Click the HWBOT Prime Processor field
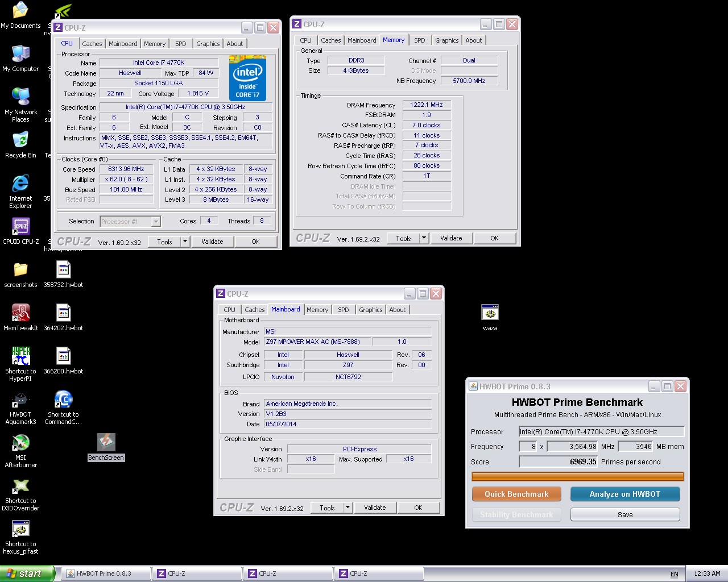728x582 pixels. (601, 431)
